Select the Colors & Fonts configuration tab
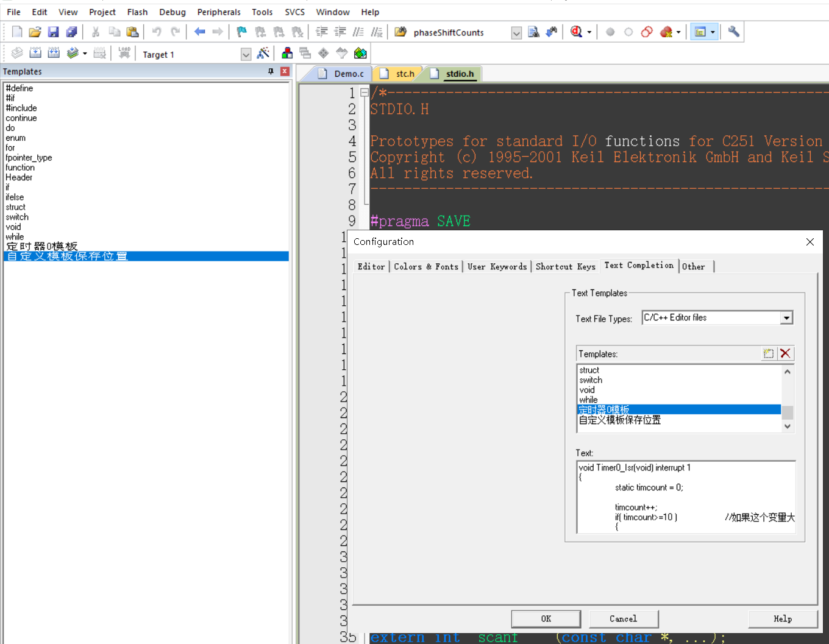 426,267
